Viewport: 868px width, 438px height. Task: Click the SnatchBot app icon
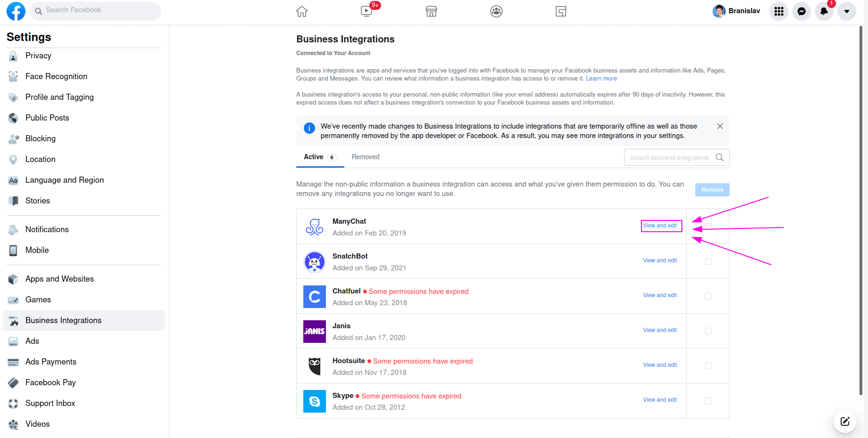point(315,262)
